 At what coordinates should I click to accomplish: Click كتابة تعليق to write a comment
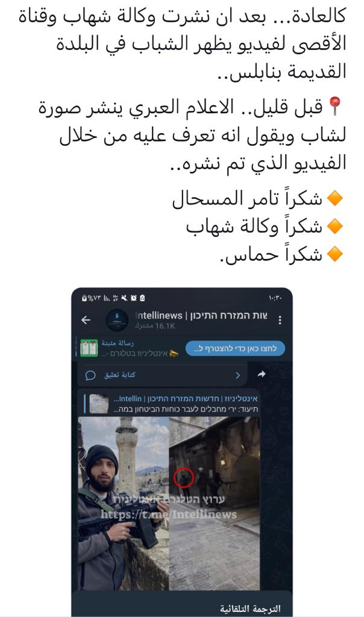120,375
